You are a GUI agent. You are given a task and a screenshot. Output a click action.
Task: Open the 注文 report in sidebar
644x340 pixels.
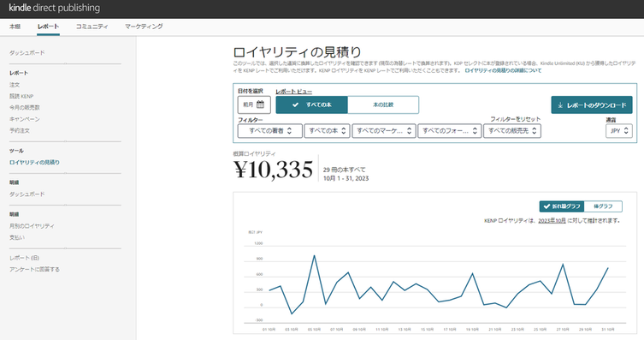click(x=15, y=85)
